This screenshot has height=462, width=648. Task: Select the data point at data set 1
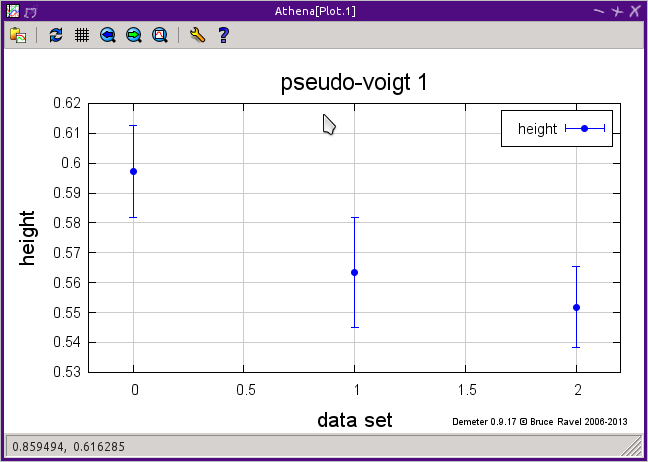(355, 272)
